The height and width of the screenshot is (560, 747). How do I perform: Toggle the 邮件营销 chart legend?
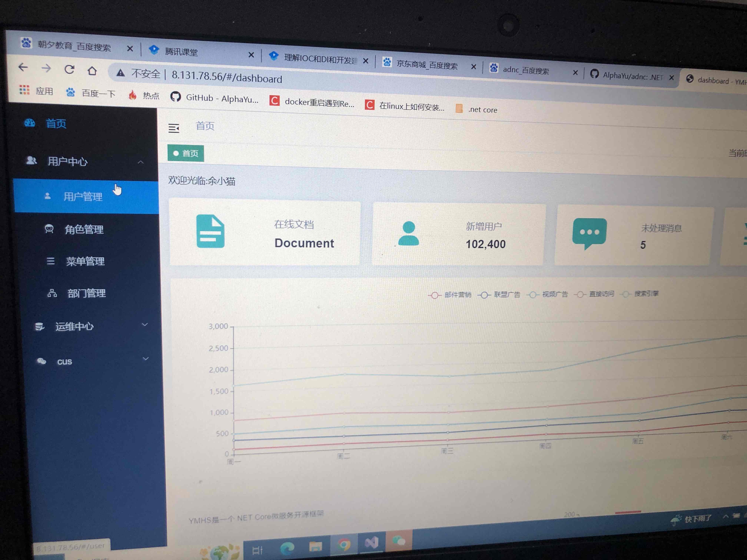point(450,295)
